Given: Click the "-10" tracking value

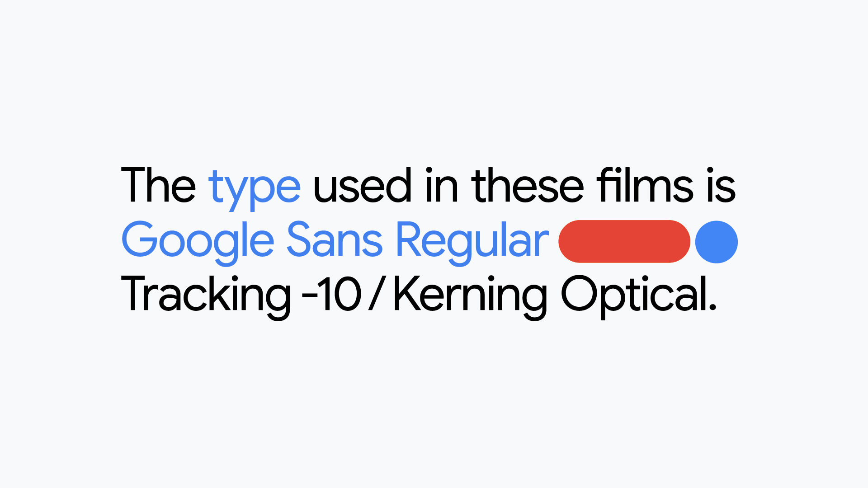Looking at the screenshot, I should tap(332, 295).
